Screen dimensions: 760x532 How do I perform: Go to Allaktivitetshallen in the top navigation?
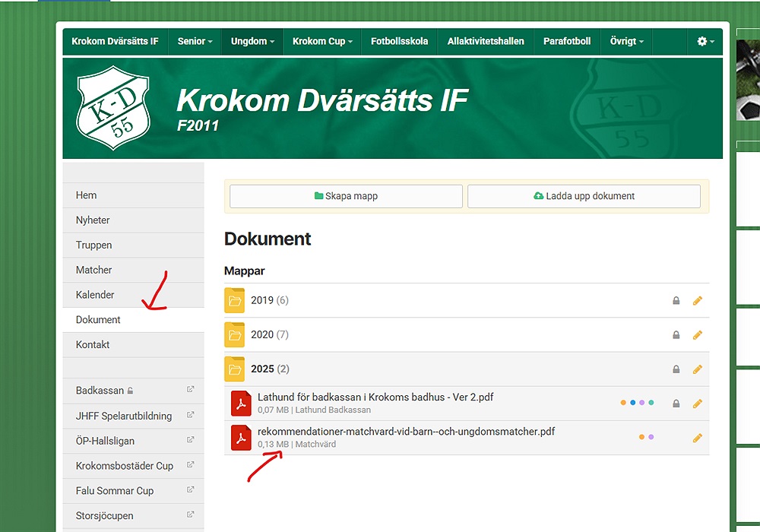[x=486, y=41]
